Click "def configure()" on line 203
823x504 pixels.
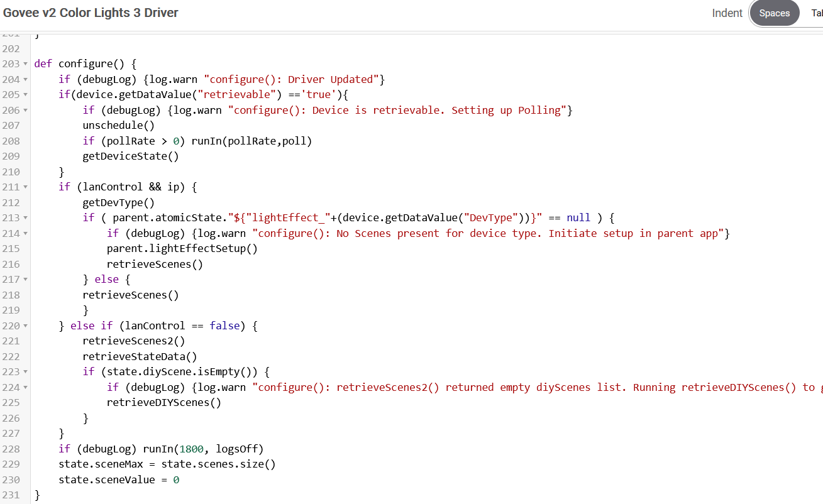[x=80, y=64]
